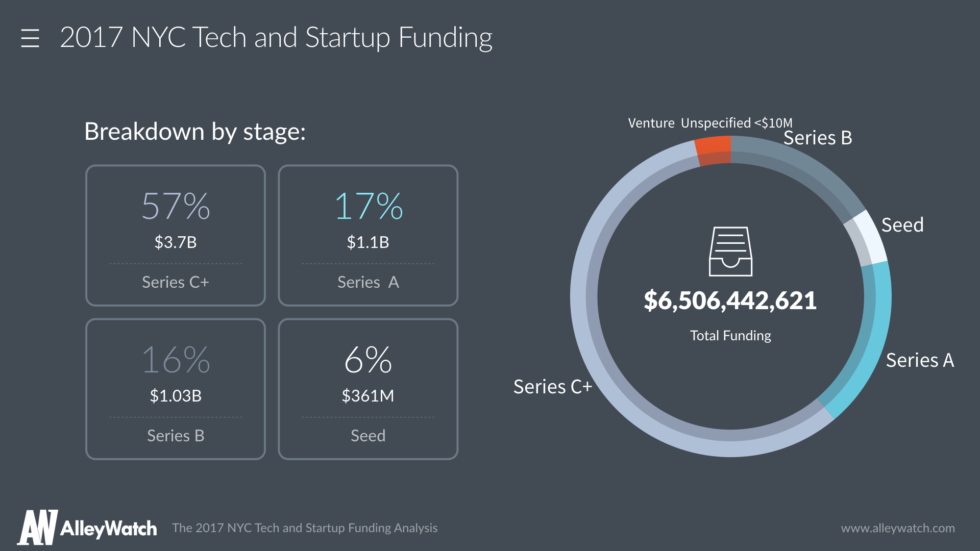Select the Seed 6% card
Image resolution: width=980 pixels, height=551 pixels.
tap(368, 389)
